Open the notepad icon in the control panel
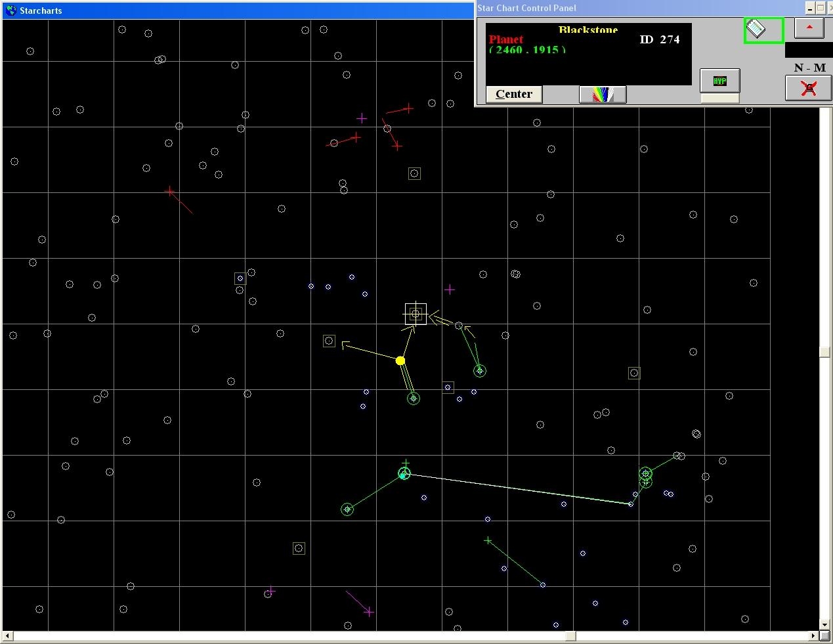Image resolution: width=833 pixels, height=644 pixels. click(763, 30)
